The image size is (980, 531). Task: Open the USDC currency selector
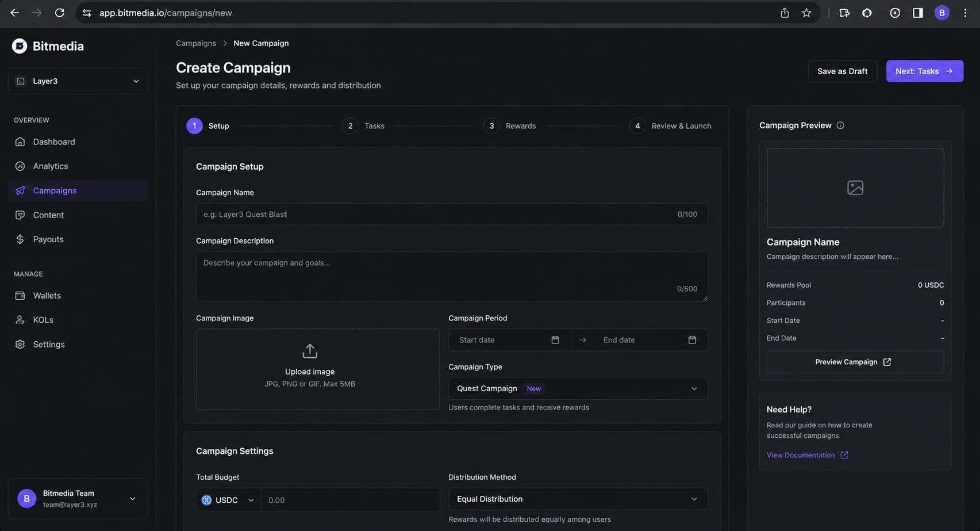coord(228,500)
